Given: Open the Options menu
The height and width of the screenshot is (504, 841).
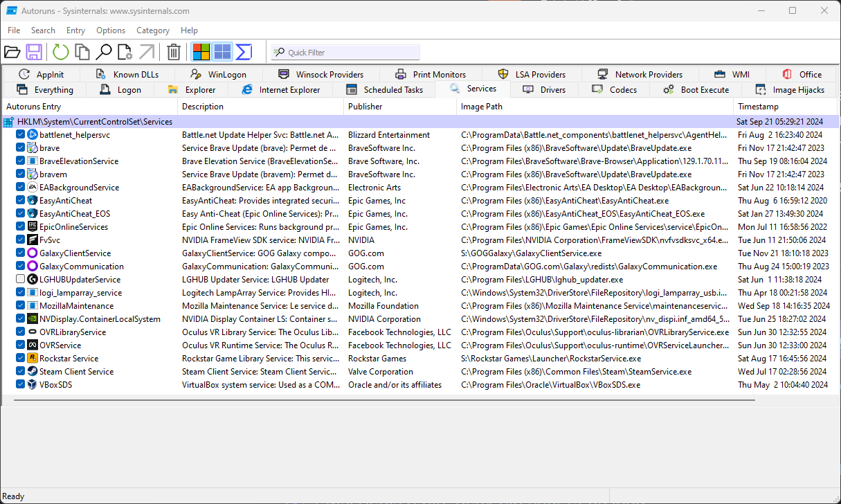Looking at the screenshot, I should 111,30.
